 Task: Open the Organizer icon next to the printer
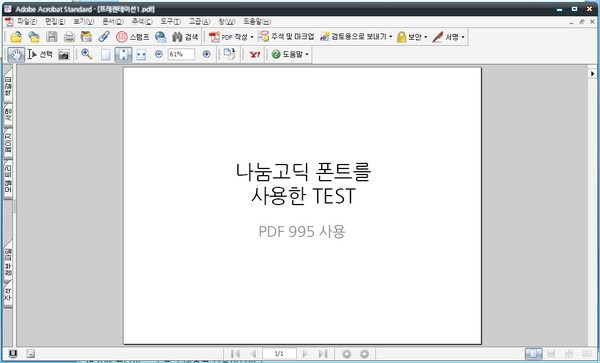point(86,37)
